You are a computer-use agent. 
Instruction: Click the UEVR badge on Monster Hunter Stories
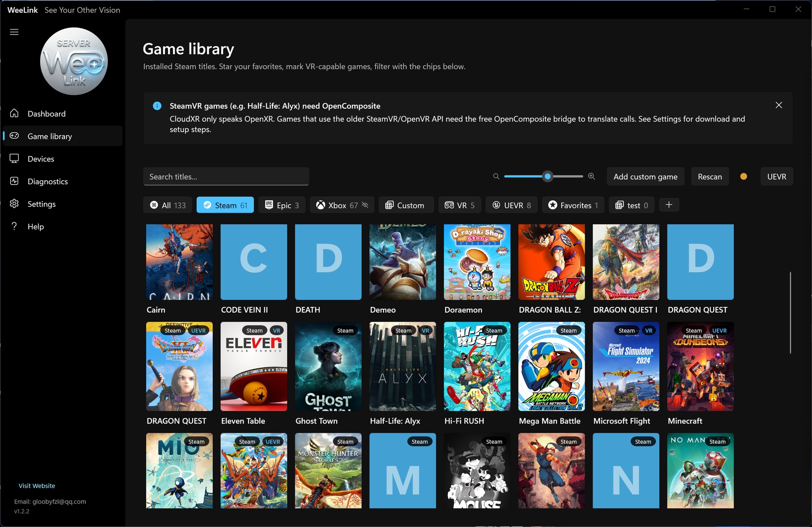[x=273, y=442]
